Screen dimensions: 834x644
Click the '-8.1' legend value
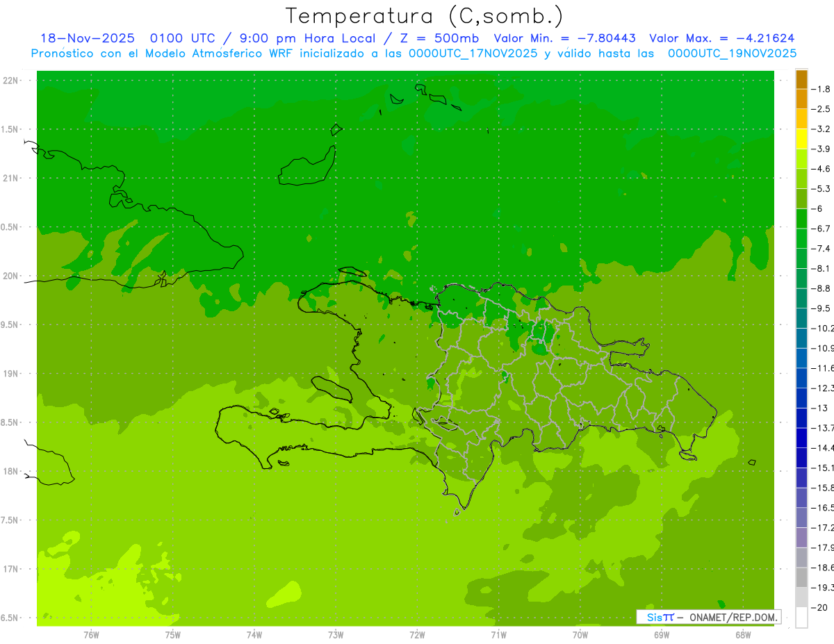[821, 268]
